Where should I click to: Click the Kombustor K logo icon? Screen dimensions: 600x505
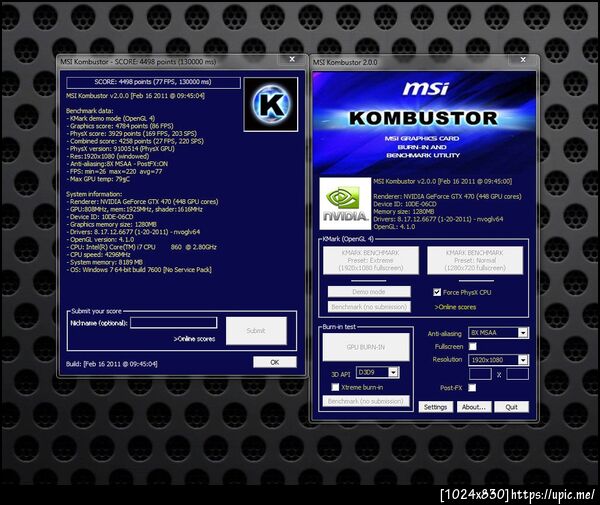271,104
